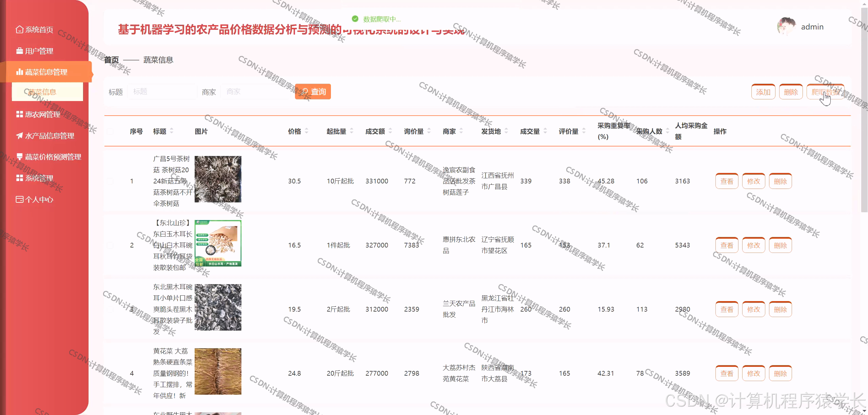Screen dimensions: 868x415
Task: Focus the 商家 search input field
Action: (x=255, y=92)
